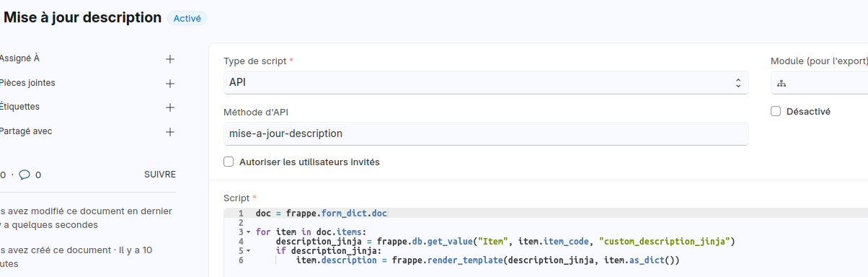
Task: Click the Partagé avec label
Action: click(x=26, y=131)
